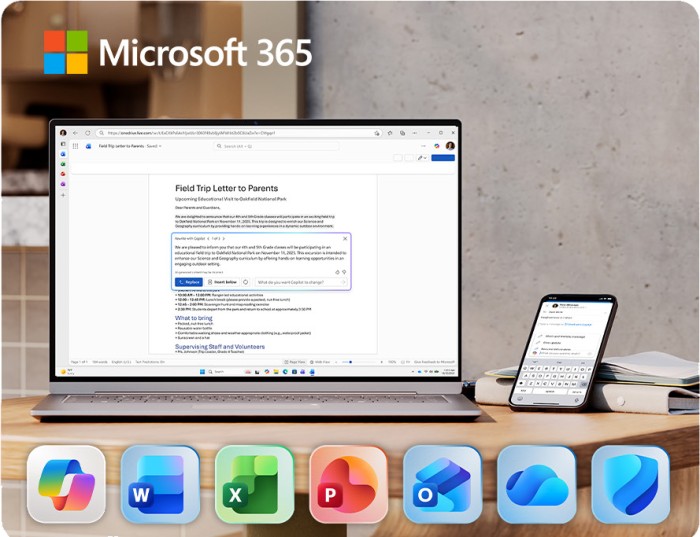Screen dimensions: 700x537
Task: Close the Rewrite with Copilot dialog
Action: (x=345, y=238)
